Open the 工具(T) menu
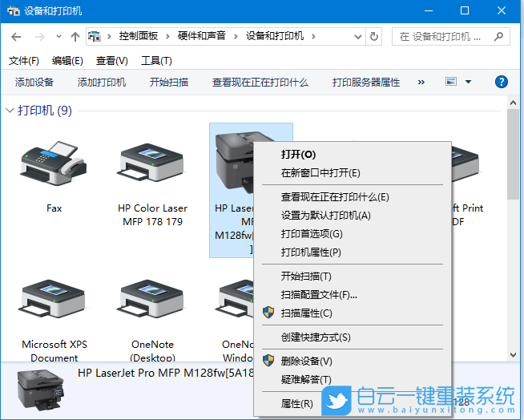Screen dimensions: 524x420 tap(156, 61)
